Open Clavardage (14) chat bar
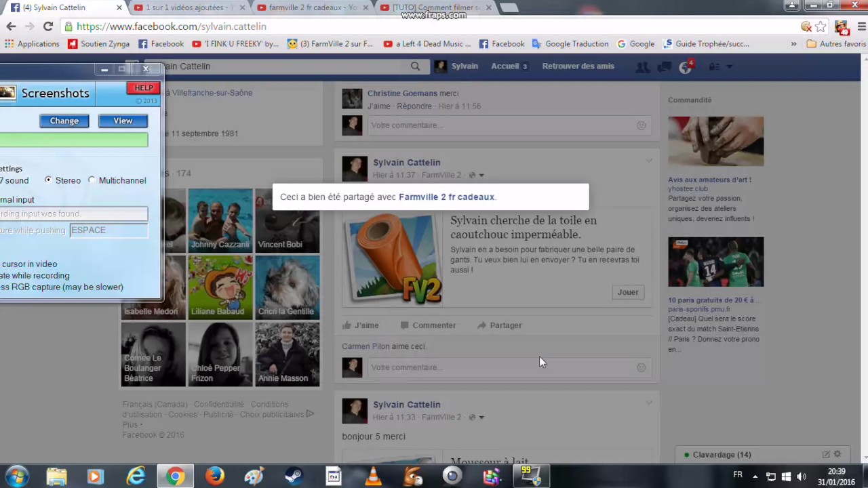Screen dimensions: 868x488 (x=762, y=455)
